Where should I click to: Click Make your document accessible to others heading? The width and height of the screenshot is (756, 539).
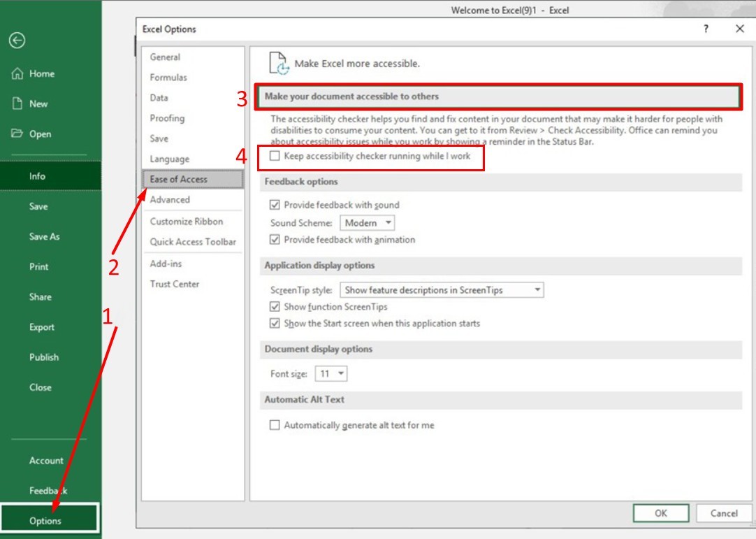pos(352,96)
